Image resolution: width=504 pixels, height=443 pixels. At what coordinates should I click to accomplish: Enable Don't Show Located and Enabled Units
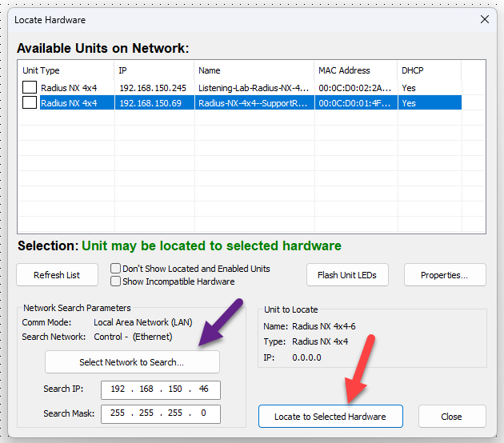[116, 269]
